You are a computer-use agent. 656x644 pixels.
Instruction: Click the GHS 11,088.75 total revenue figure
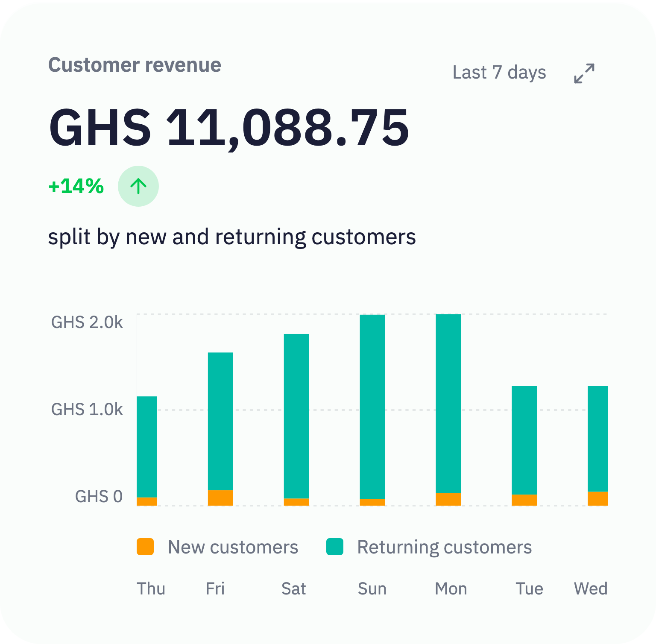point(229,128)
